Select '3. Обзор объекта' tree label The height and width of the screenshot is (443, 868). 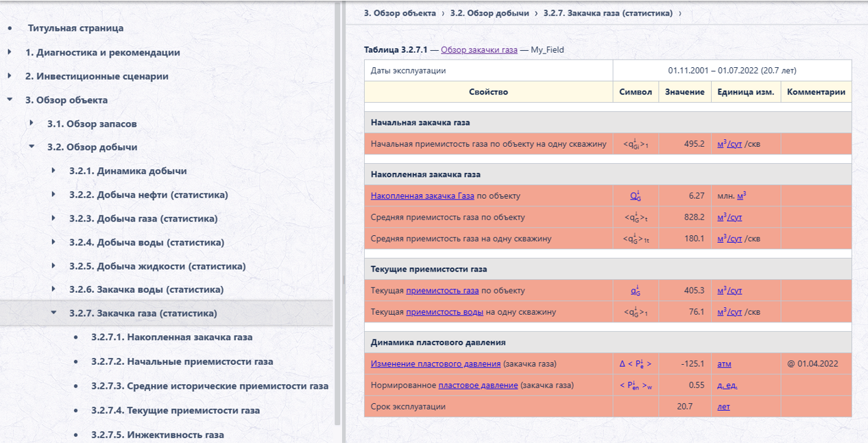tap(67, 99)
